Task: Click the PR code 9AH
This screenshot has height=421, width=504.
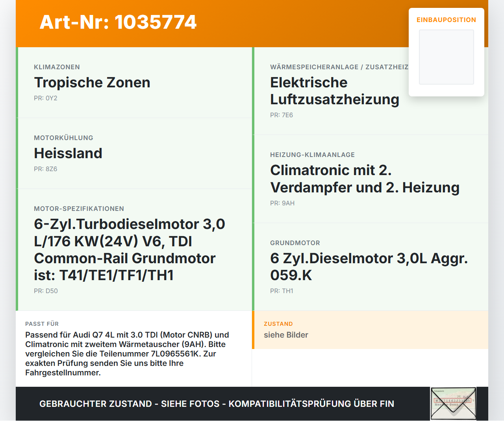Action: (282, 203)
